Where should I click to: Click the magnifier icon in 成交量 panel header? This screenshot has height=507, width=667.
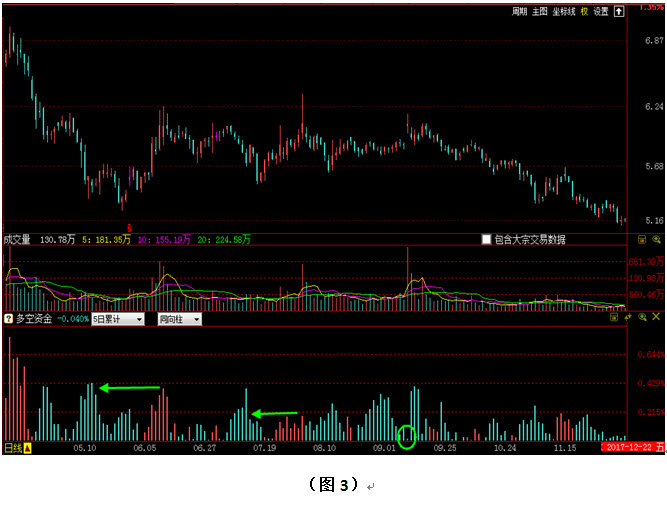(657, 240)
